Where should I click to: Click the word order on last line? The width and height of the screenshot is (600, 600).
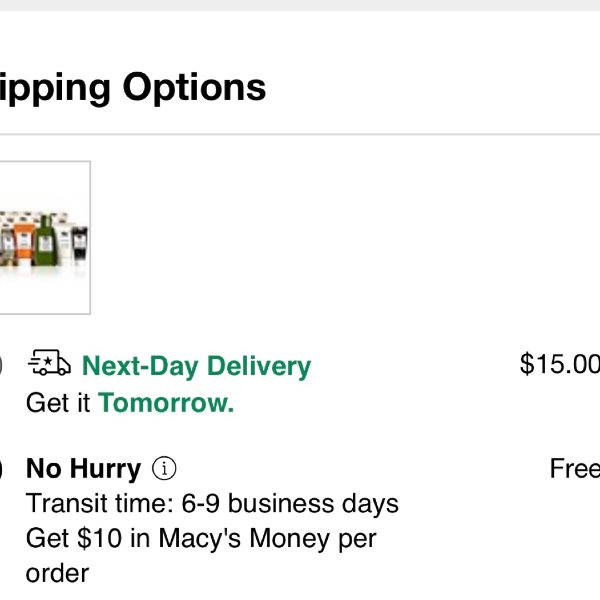pos(57,574)
